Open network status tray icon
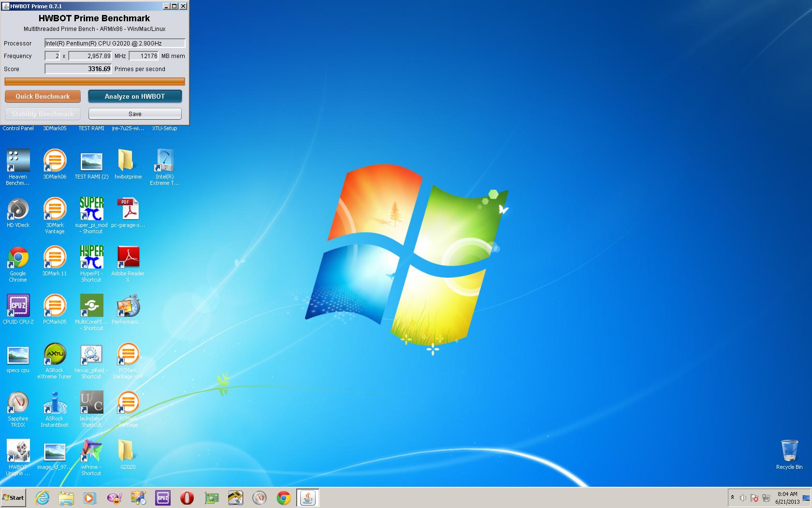This screenshot has height=508, width=812. tap(766, 497)
